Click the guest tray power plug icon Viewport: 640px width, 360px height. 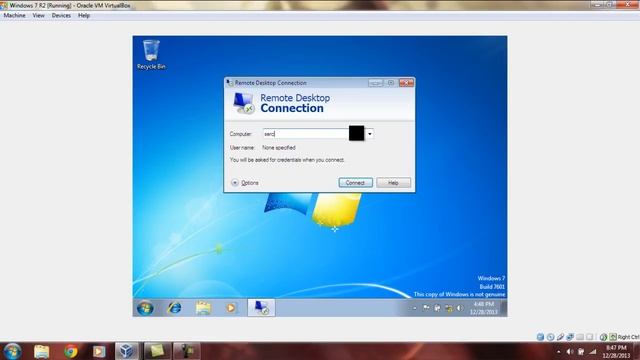tap(437, 308)
